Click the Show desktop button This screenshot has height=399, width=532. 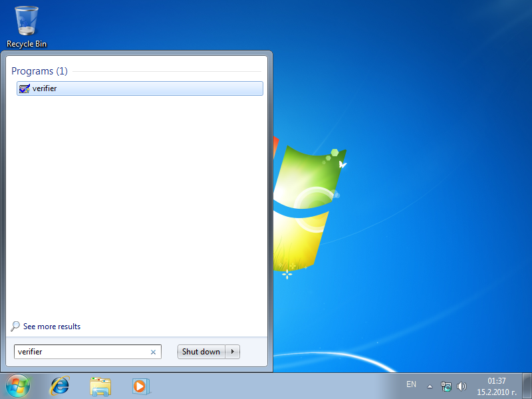tap(527, 386)
